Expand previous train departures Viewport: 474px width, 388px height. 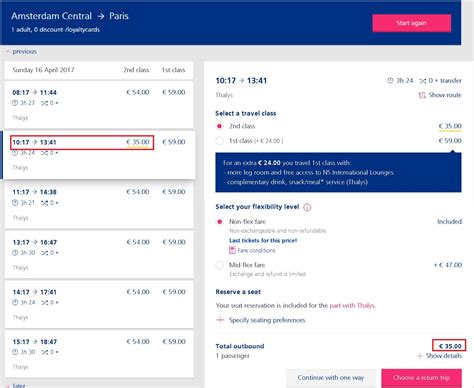click(x=21, y=52)
